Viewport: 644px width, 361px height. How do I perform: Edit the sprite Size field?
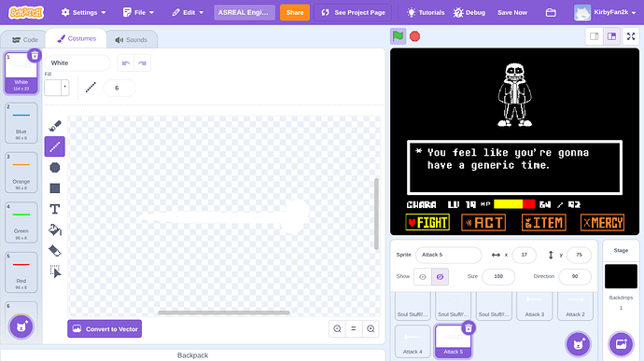coord(498,276)
